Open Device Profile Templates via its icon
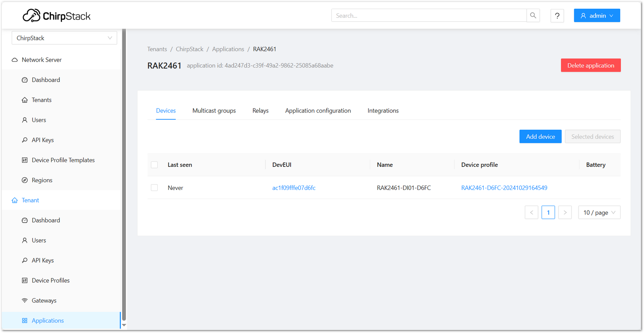 [24, 160]
